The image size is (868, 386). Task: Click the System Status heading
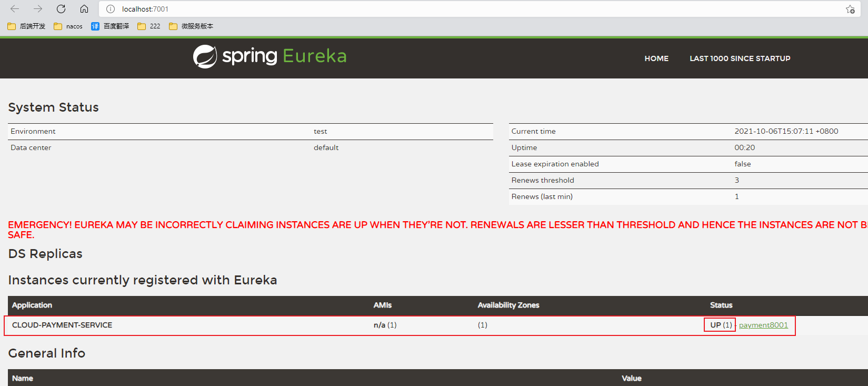[53, 107]
